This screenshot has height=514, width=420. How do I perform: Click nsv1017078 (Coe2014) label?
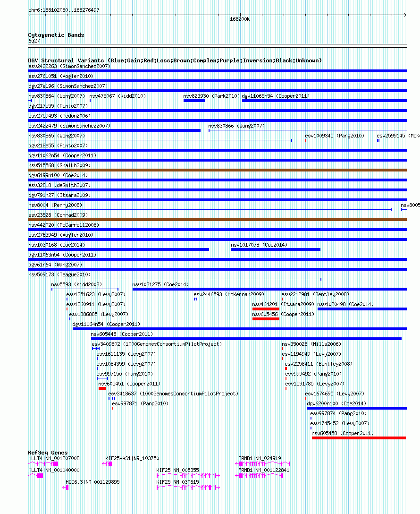pos(259,245)
